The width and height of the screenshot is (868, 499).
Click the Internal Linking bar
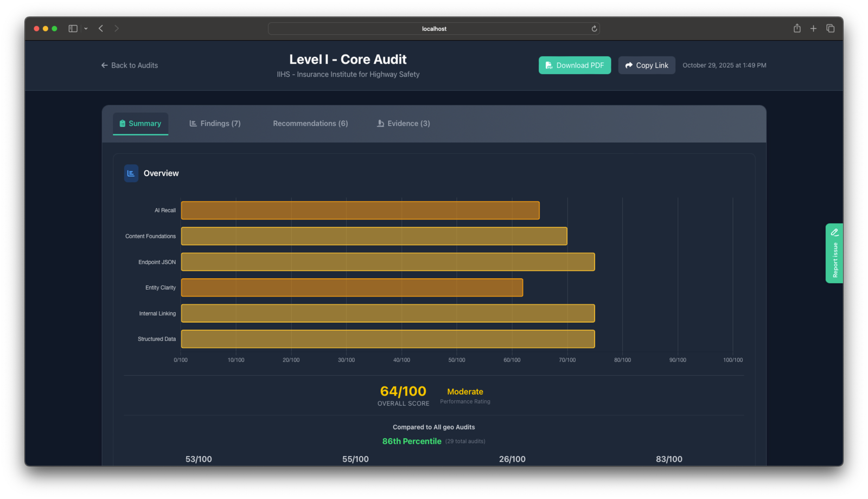tap(388, 314)
